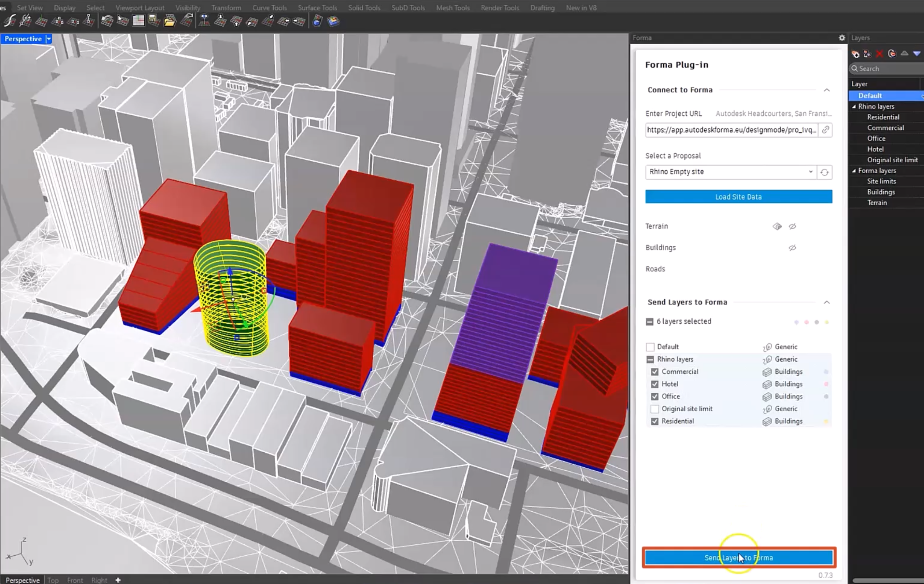
Task: Click the Terrain refresh sync icon
Action: click(x=777, y=226)
